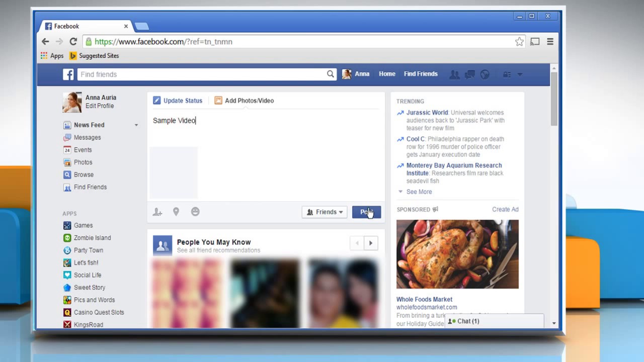Open Cool C trending topic
This screenshot has height=362, width=644.
[416, 139]
